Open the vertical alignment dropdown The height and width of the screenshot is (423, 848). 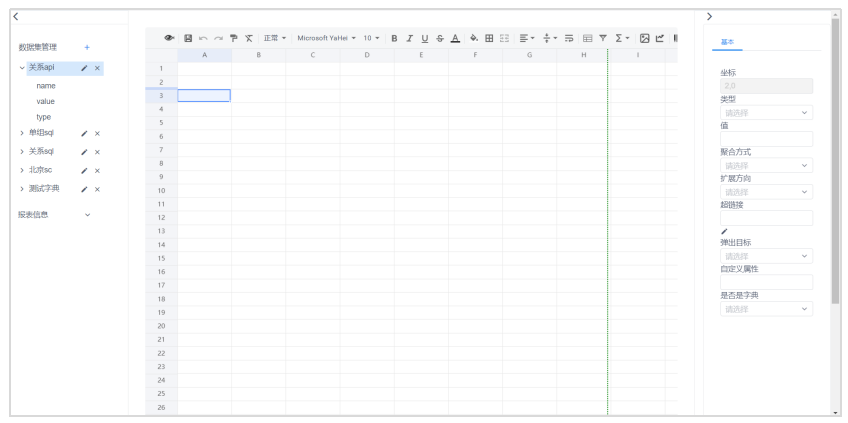click(x=549, y=38)
